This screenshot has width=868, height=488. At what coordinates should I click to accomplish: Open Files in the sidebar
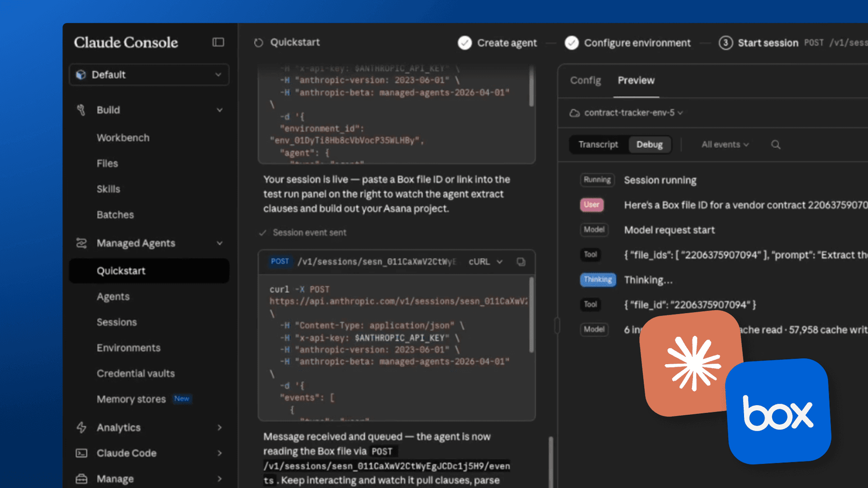pos(107,163)
